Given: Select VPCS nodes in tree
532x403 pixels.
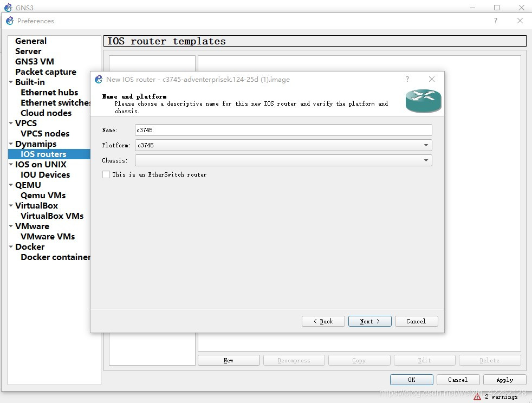Looking at the screenshot, I should pos(45,134).
